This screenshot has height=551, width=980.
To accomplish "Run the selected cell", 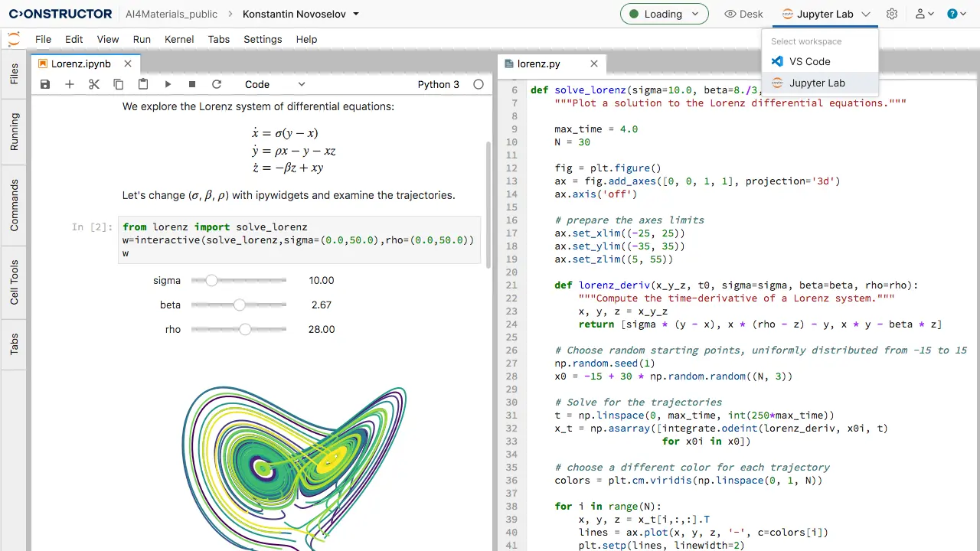I will click(168, 85).
